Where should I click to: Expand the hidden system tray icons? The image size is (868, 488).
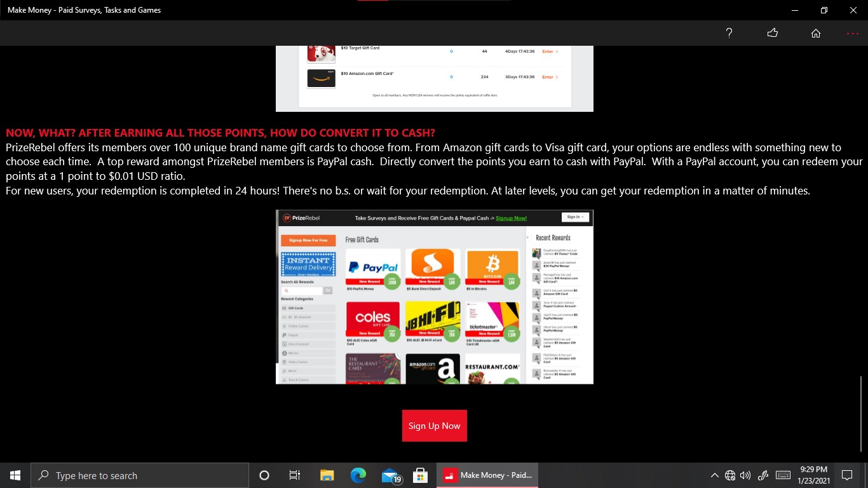[715, 475]
